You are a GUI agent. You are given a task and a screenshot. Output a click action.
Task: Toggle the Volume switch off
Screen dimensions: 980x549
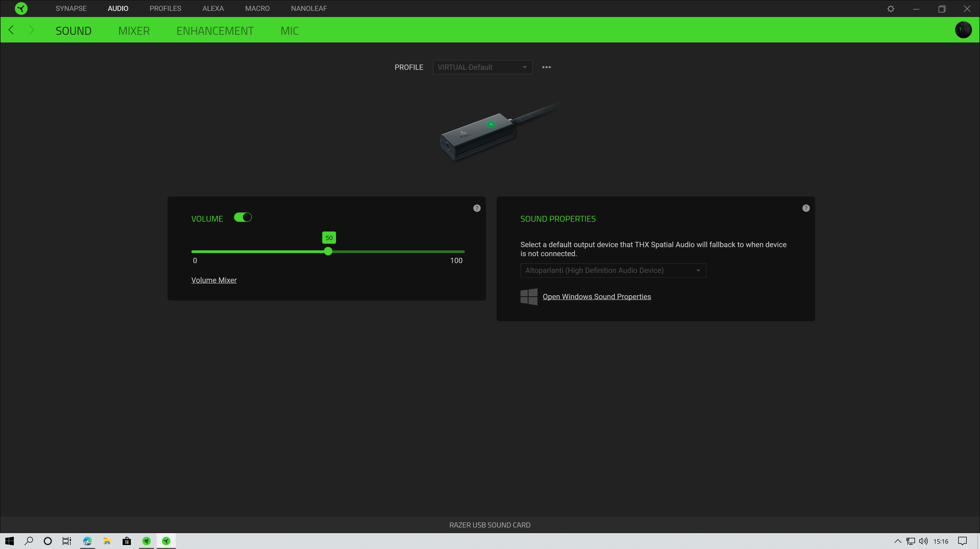click(x=243, y=218)
